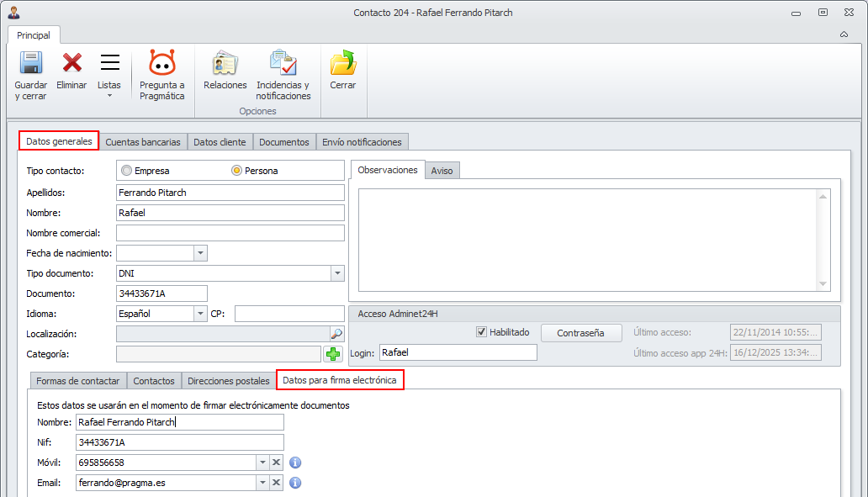
Task: Select the Persona radio button
Action: (236, 171)
